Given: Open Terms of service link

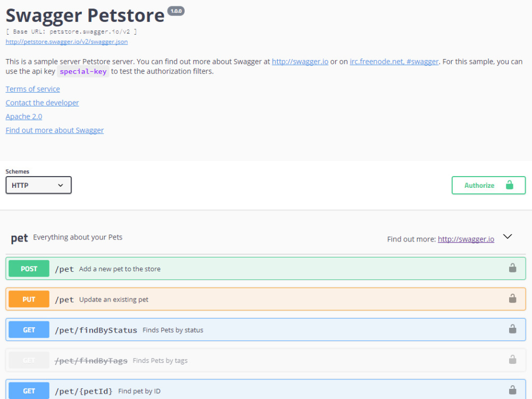Looking at the screenshot, I should (32, 89).
